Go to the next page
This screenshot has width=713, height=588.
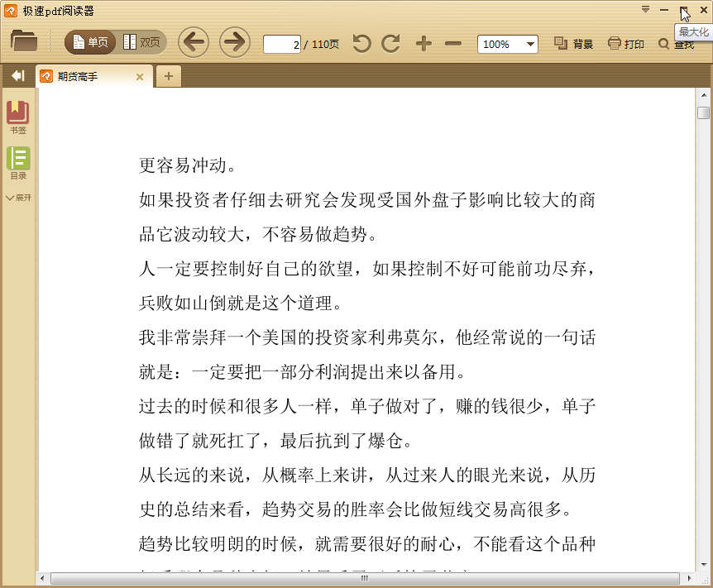tap(233, 41)
